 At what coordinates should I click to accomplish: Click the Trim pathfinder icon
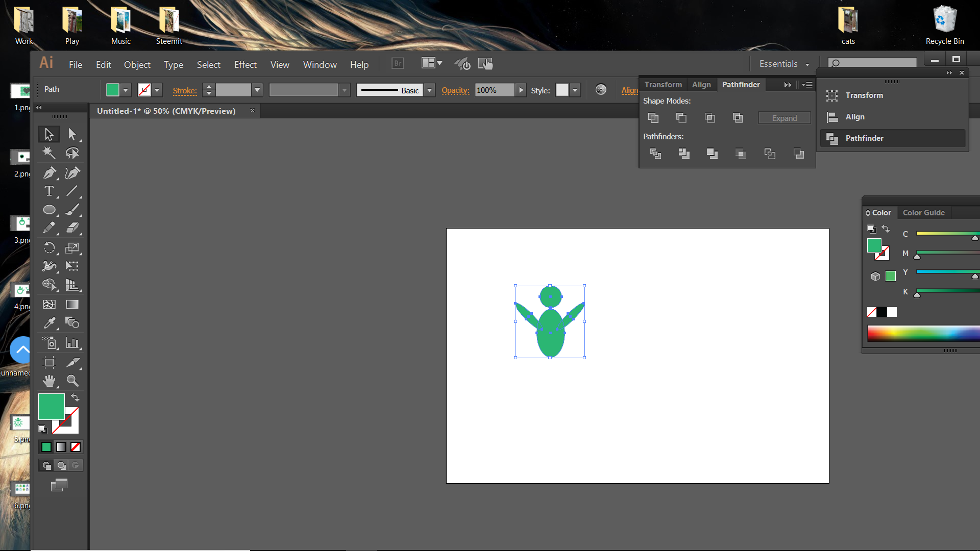tap(684, 154)
